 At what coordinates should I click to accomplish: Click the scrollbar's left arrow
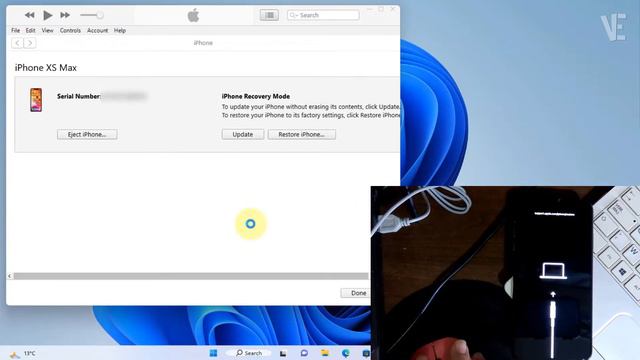[x=10, y=276]
